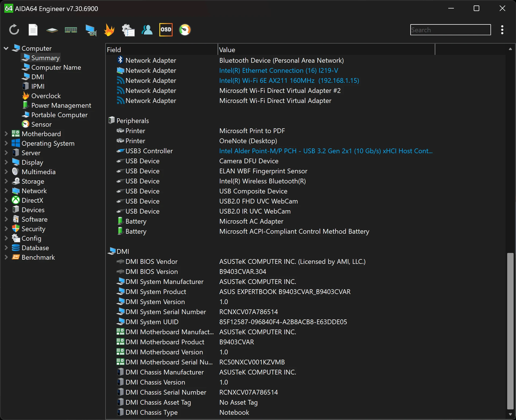Image resolution: width=516 pixels, height=420 pixels.
Task: Open Power Management tree item
Action: point(56,105)
